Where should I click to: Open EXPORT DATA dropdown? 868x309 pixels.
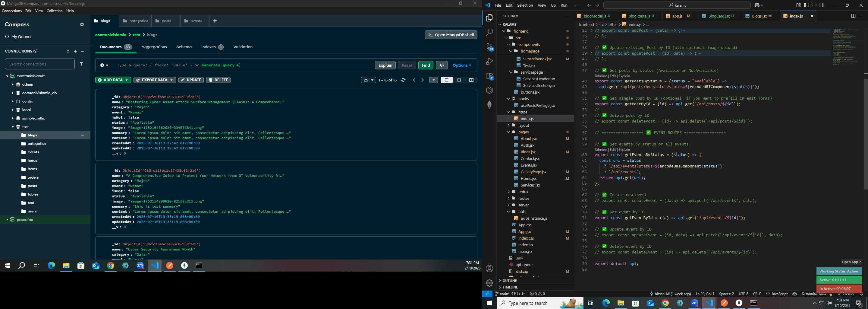point(155,80)
